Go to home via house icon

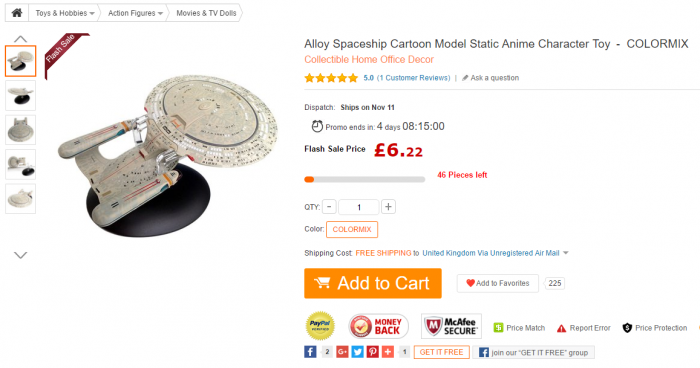pos(17,13)
